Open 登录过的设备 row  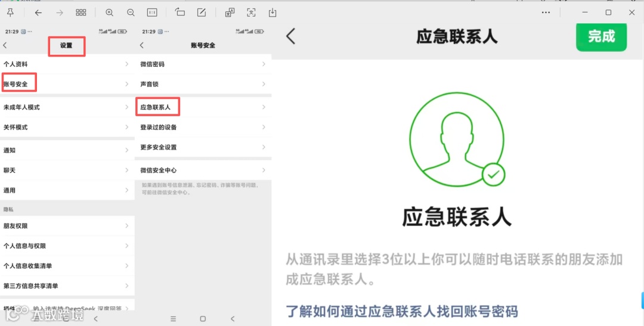203,128
